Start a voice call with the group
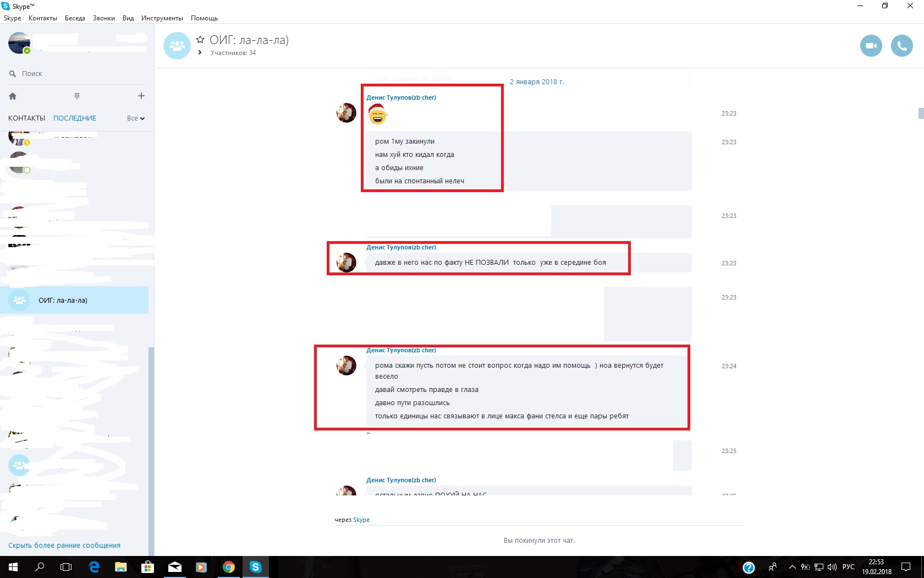 point(902,46)
